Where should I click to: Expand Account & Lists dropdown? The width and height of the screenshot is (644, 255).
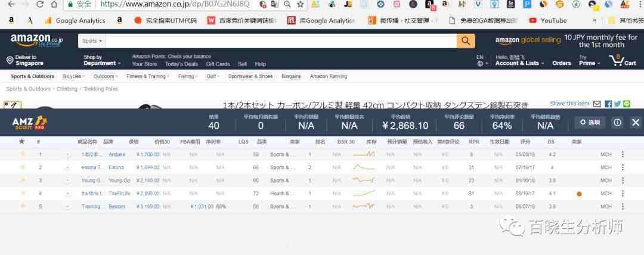(x=519, y=60)
